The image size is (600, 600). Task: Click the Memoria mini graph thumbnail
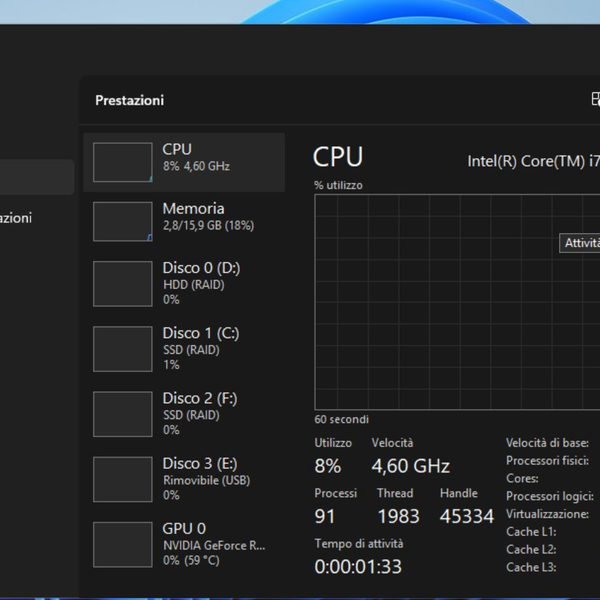coord(122,222)
